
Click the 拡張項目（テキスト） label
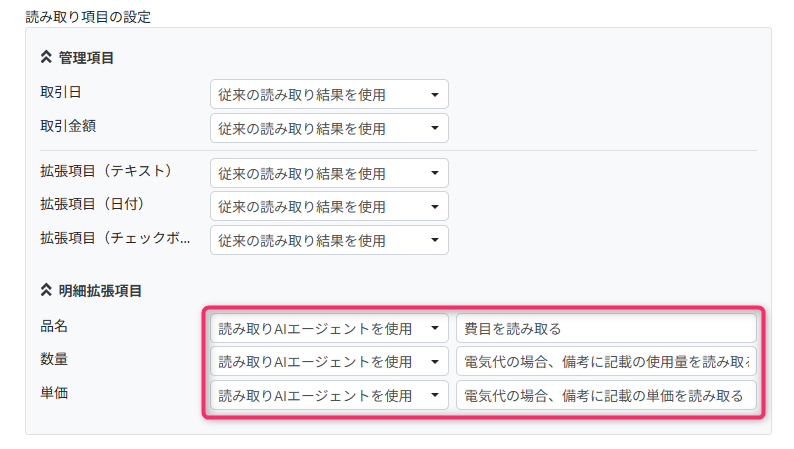106,171
